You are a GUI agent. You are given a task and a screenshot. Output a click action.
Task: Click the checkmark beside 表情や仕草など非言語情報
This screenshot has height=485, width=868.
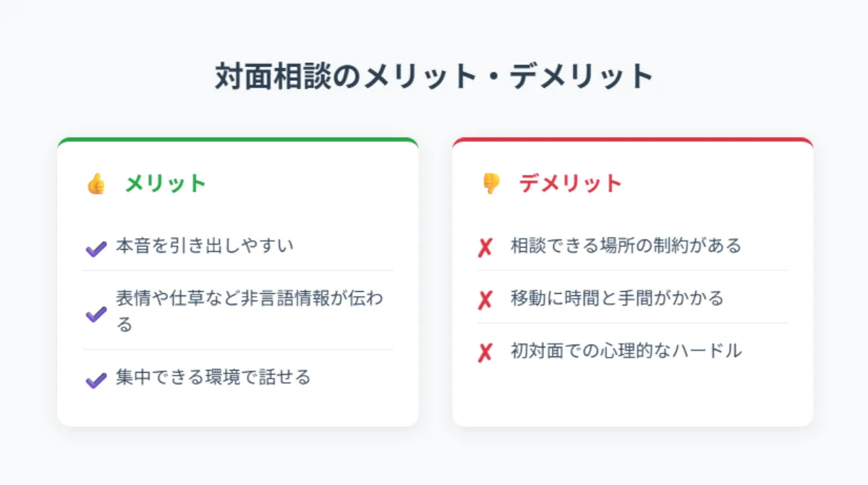pos(95,314)
